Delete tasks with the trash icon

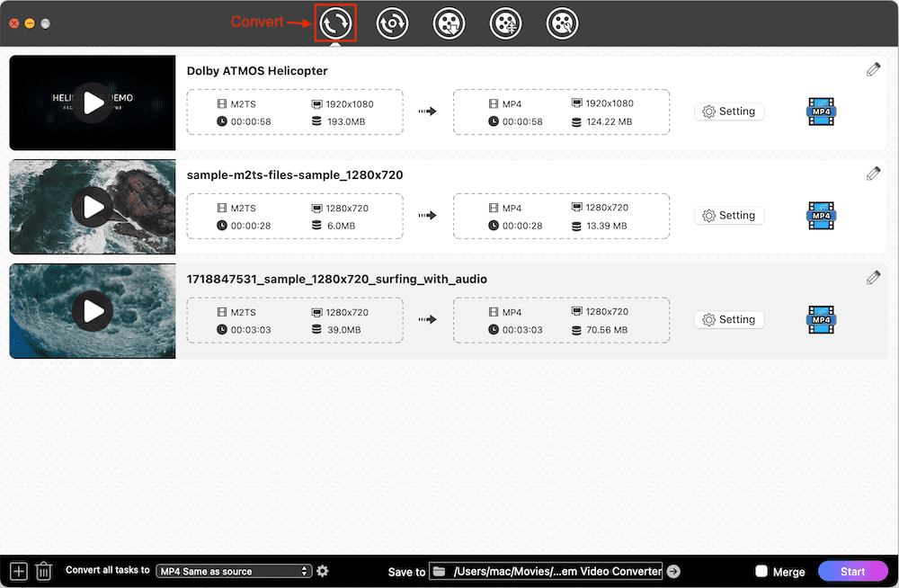click(x=43, y=571)
